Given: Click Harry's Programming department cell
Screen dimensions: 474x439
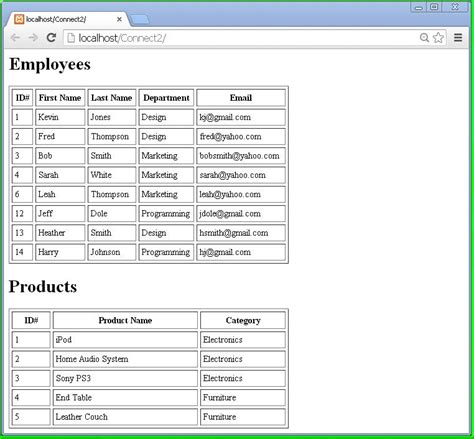Looking at the screenshot, I should click(x=166, y=252).
